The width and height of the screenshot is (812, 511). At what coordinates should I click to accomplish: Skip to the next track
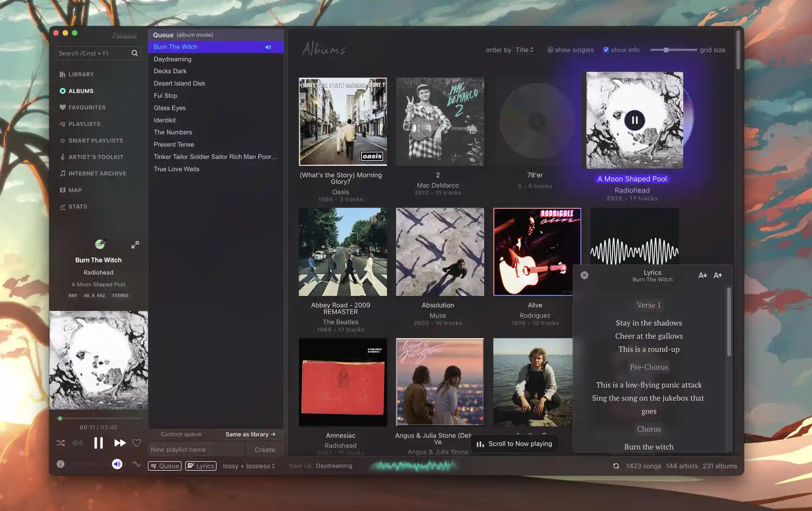pos(120,443)
